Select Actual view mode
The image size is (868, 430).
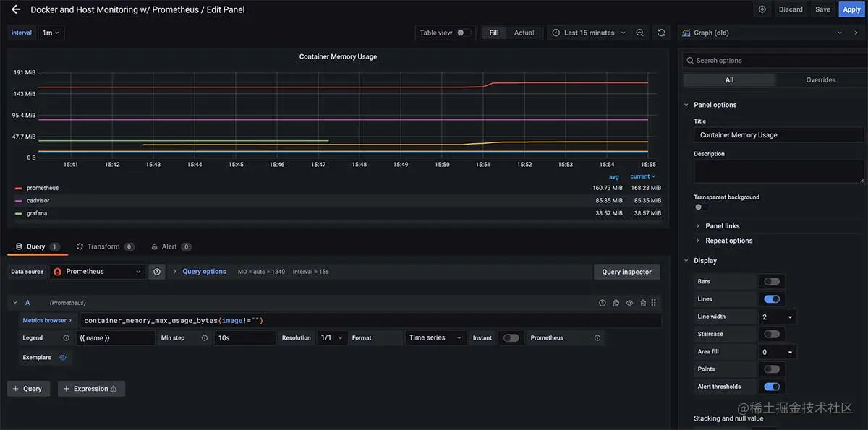click(x=524, y=33)
